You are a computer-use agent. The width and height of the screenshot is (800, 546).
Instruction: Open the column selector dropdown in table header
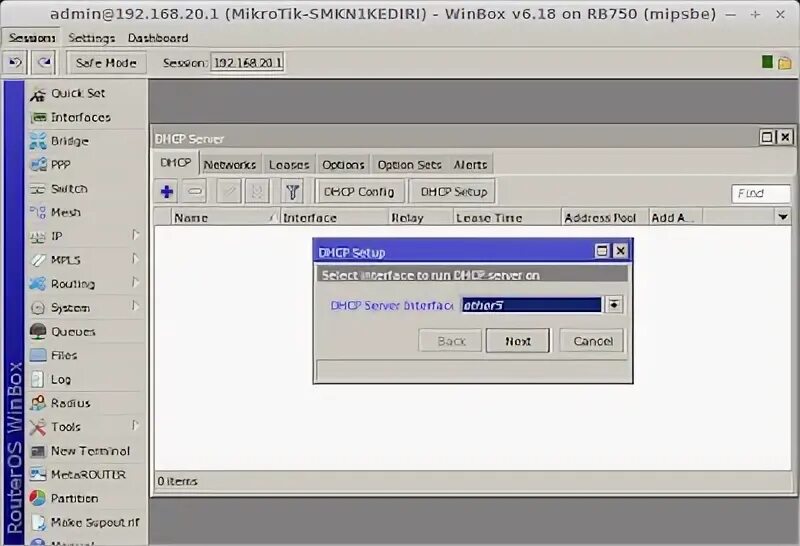(783, 217)
